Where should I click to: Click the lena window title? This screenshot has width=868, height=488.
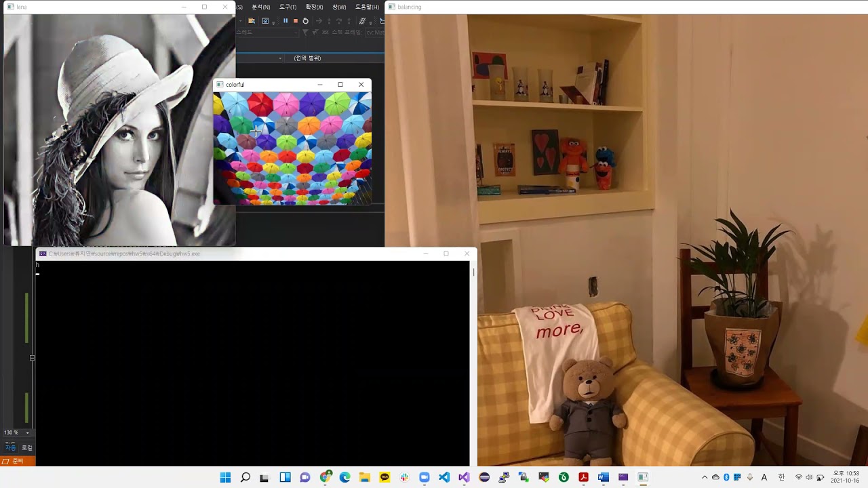[x=22, y=7]
